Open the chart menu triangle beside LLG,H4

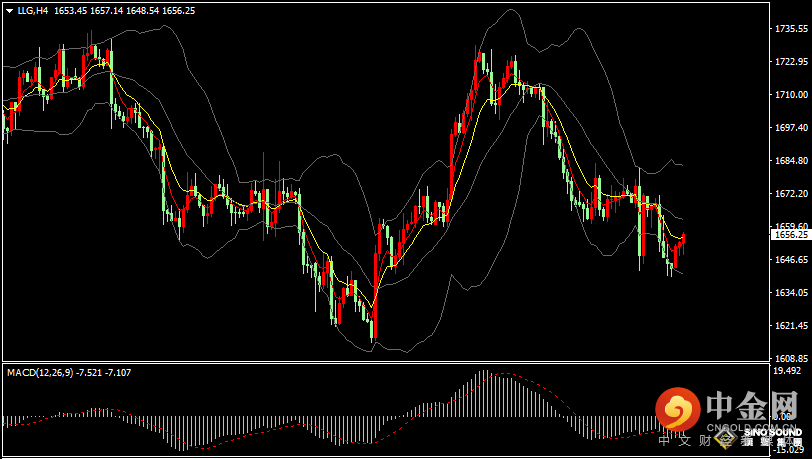click(x=9, y=11)
